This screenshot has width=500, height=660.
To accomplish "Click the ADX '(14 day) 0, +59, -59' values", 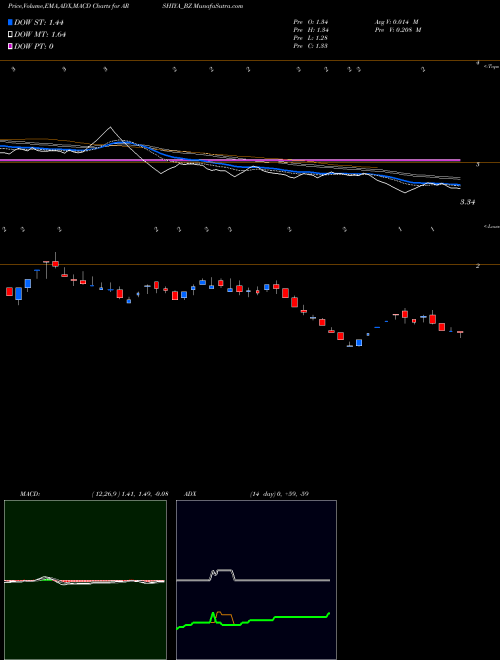I will [279, 494].
